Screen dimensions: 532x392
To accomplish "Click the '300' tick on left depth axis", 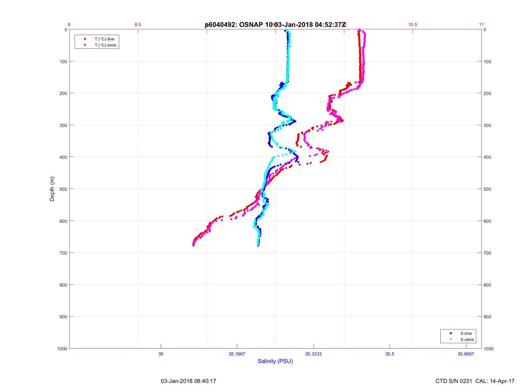I will pyautogui.click(x=63, y=125).
